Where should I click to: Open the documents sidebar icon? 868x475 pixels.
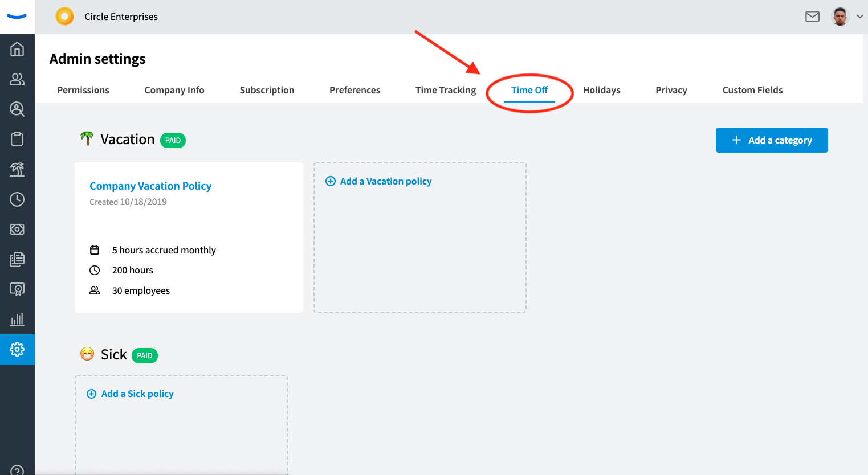(x=17, y=259)
